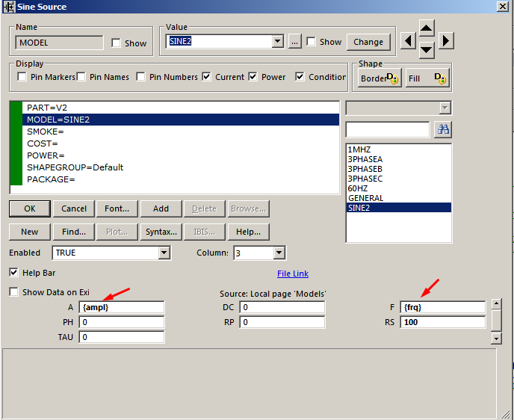Select the 60HZ model in the list
This screenshot has height=420, width=514.
click(399, 188)
